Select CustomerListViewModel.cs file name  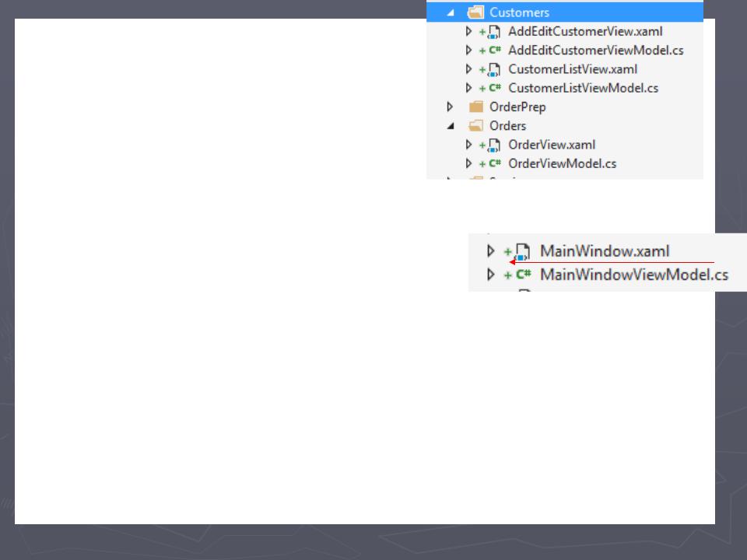point(583,88)
